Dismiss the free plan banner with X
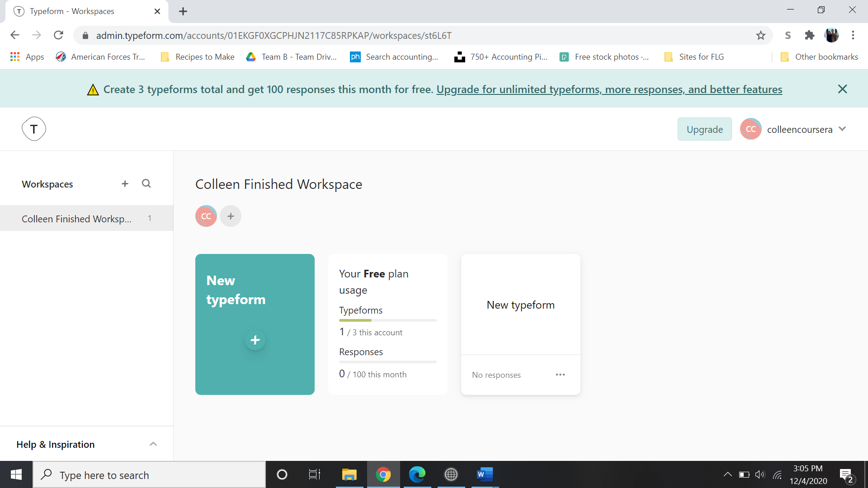Screen dimensions: 868x488 coord(842,89)
